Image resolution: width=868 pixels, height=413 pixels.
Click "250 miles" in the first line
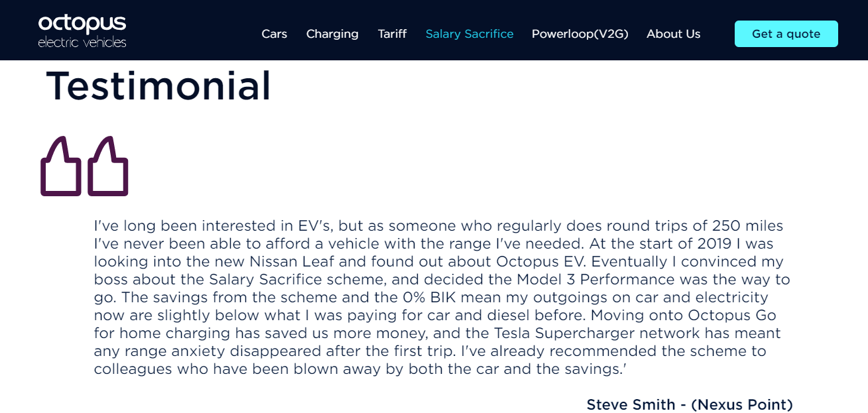pos(747,225)
